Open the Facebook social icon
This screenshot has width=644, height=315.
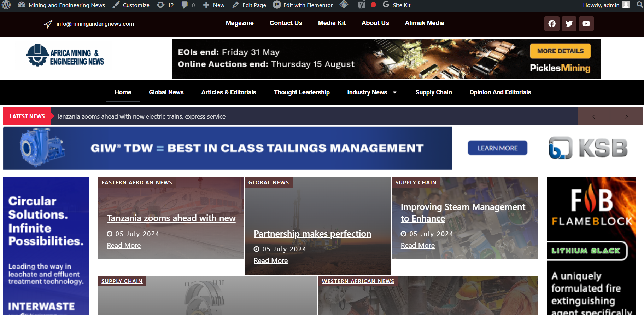552,24
